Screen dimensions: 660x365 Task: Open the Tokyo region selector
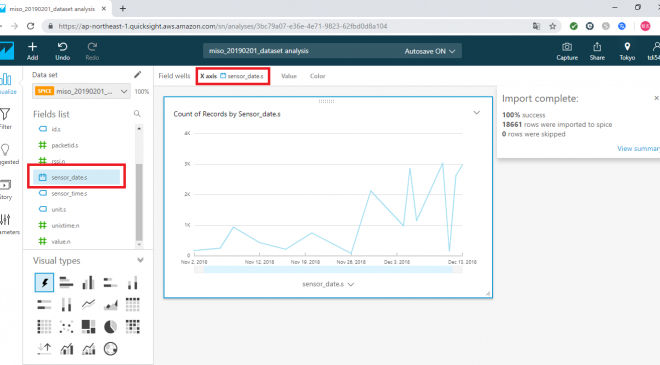point(627,51)
